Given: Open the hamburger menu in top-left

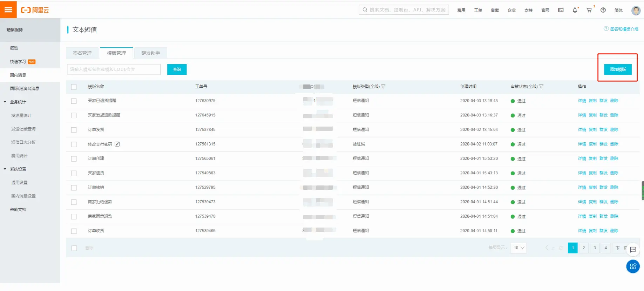Looking at the screenshot, I should 8,9.
